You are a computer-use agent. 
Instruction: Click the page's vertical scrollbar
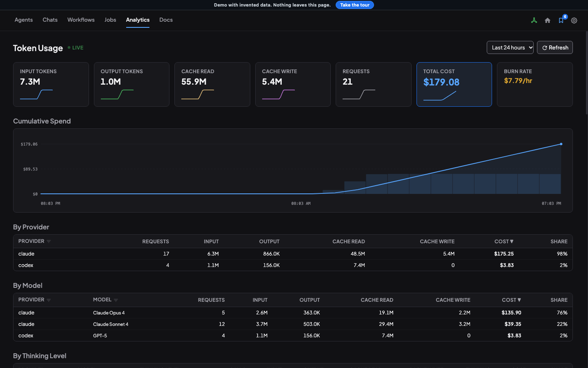(x=587, y=73)
